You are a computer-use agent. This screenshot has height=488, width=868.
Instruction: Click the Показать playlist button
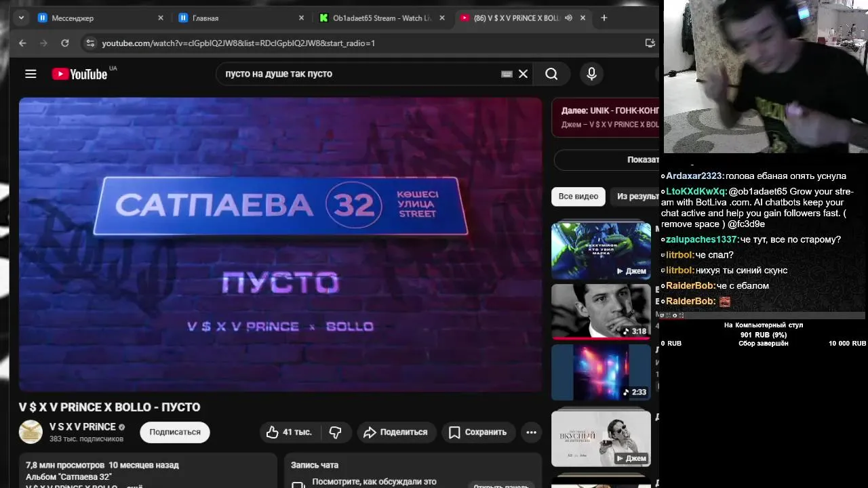(607, 160)
